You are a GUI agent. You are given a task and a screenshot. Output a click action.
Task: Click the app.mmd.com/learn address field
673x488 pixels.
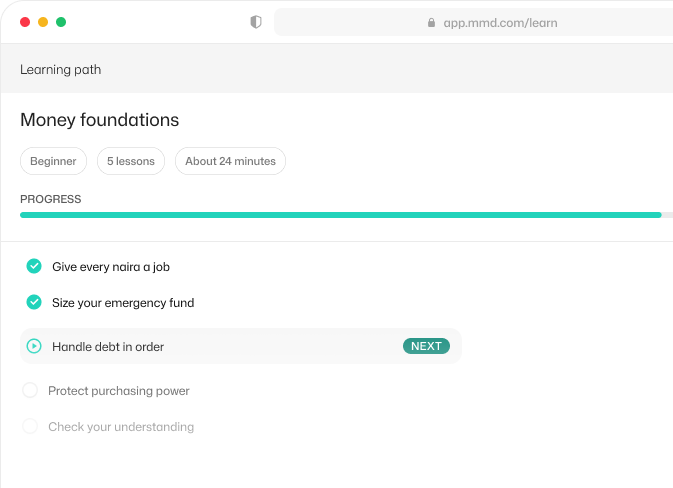[473, 23]
